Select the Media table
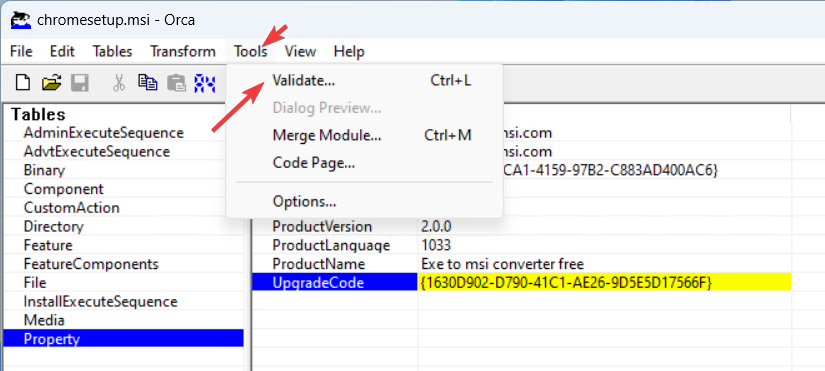This screenshot has width=825, height=371. tap(44, 320)
